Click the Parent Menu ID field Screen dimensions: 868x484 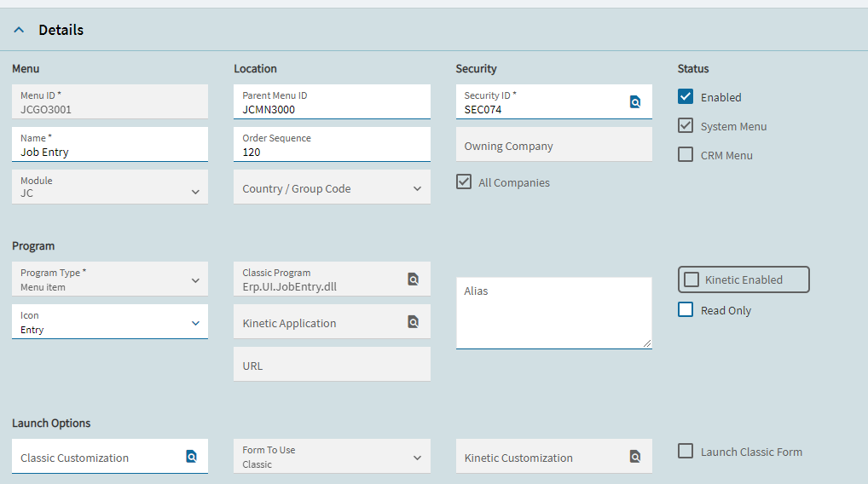333,101
